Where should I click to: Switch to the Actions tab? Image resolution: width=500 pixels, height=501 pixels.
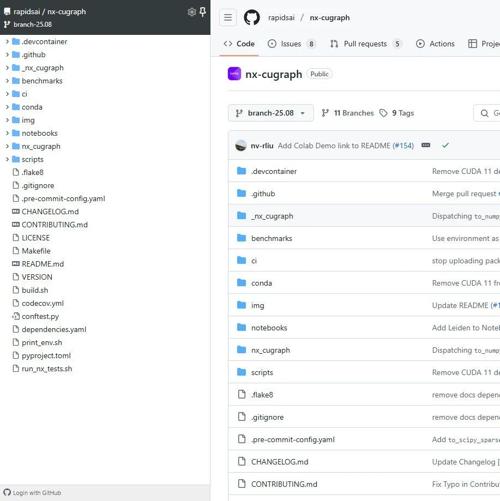click(435, 44)
